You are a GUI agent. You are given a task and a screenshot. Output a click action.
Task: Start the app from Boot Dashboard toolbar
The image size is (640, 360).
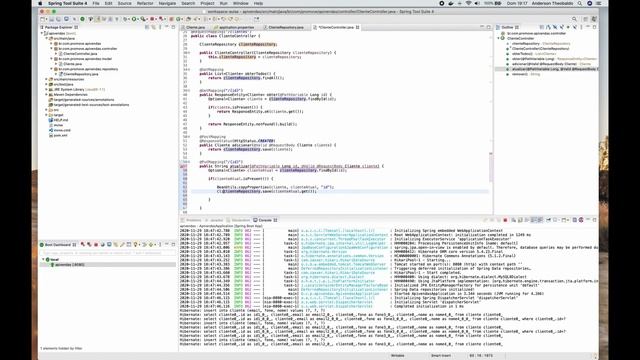coord(83,244)
